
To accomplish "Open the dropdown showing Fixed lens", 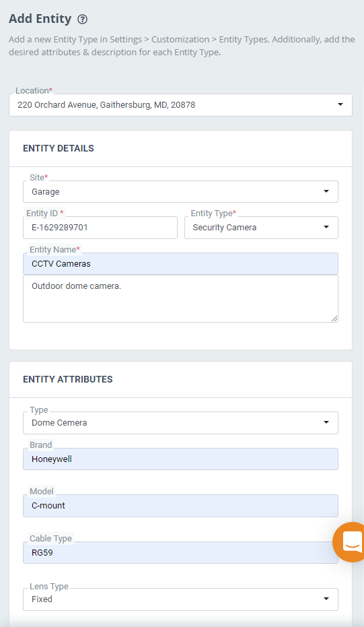I will pos(180,599).
